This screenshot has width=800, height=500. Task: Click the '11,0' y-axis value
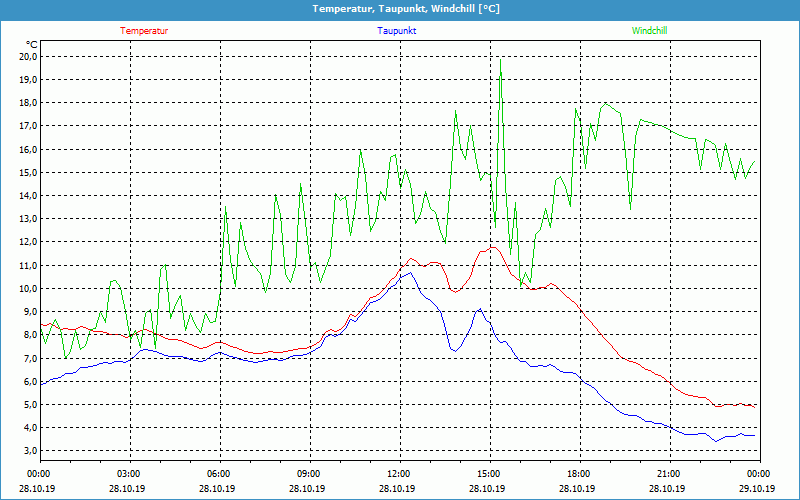pos(28,265)
